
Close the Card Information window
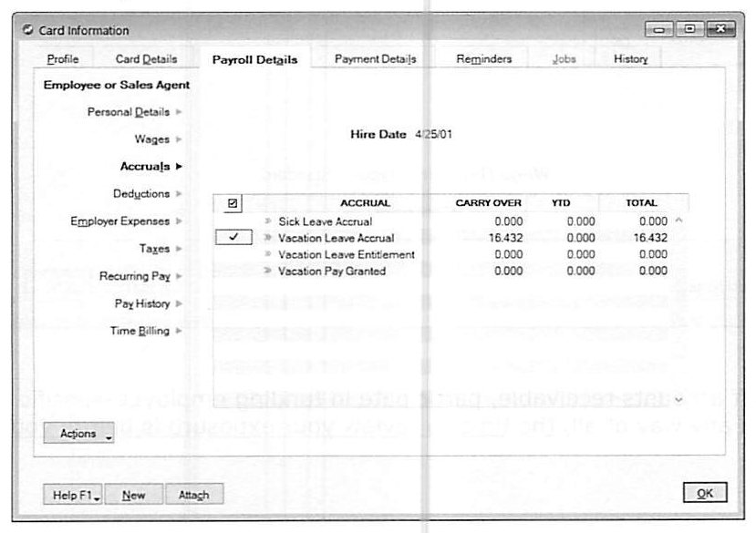coord(720,29)
